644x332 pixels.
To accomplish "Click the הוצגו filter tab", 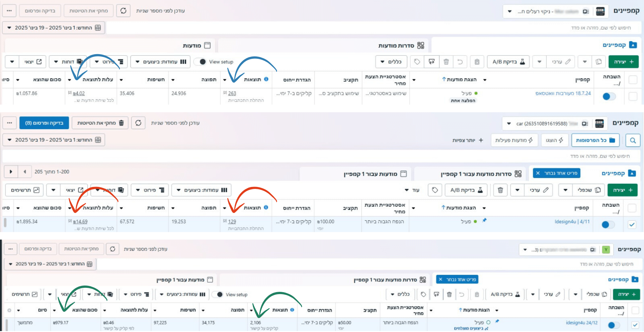I will point(554,140).
